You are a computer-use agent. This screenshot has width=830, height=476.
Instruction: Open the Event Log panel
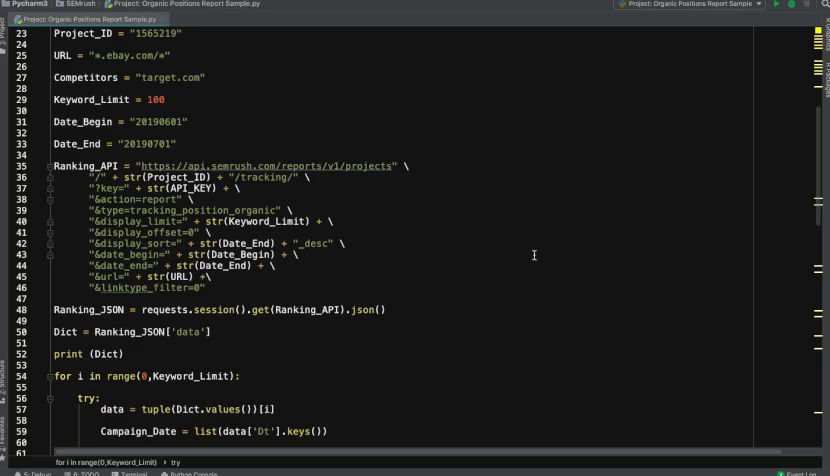(x=801, y=473)
